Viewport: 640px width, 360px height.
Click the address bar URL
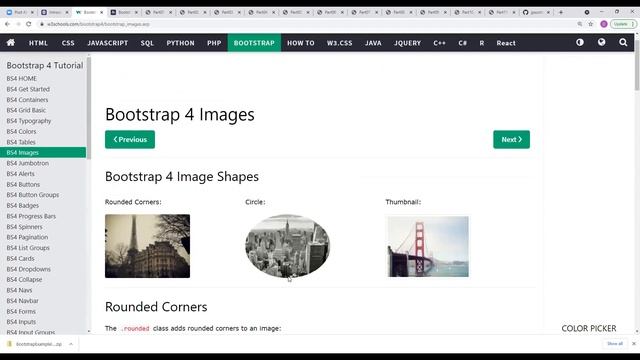[x=98, y=24]
